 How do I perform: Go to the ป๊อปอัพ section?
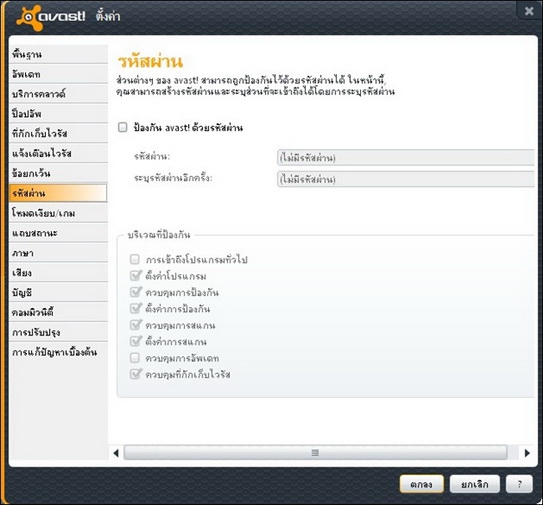58,114
